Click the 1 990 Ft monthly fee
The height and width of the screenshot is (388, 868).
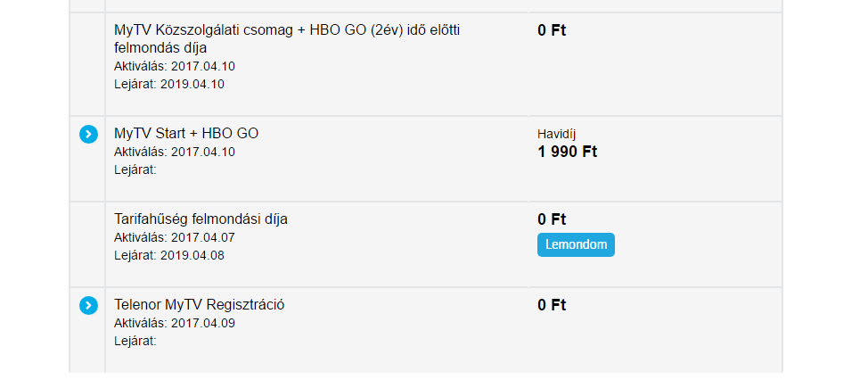point(567,152)
